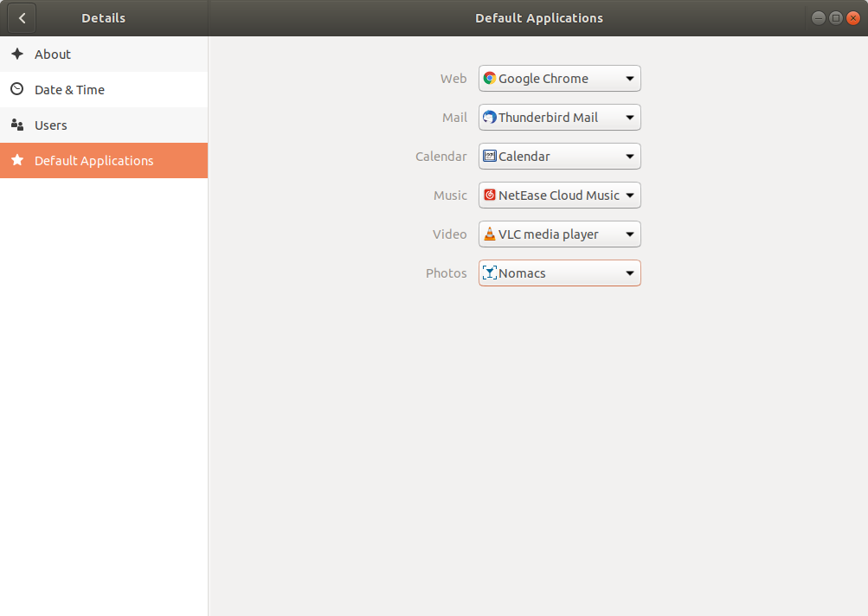This screenshot has width=868, height=616.
Task: Click the Users people icon in sidebar
Action: tap(17, 125)
